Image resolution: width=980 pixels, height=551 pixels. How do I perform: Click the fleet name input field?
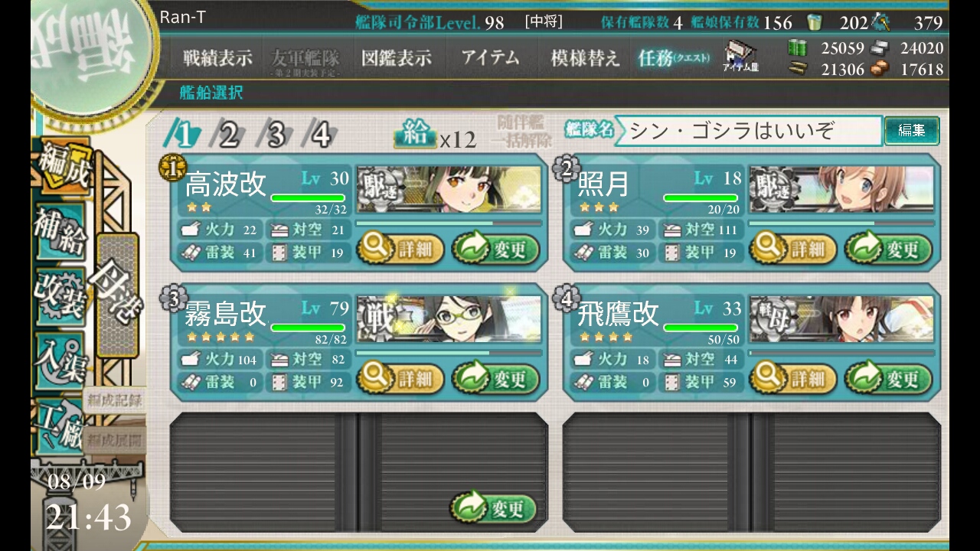pyautogui.click(x=748, y=131)
